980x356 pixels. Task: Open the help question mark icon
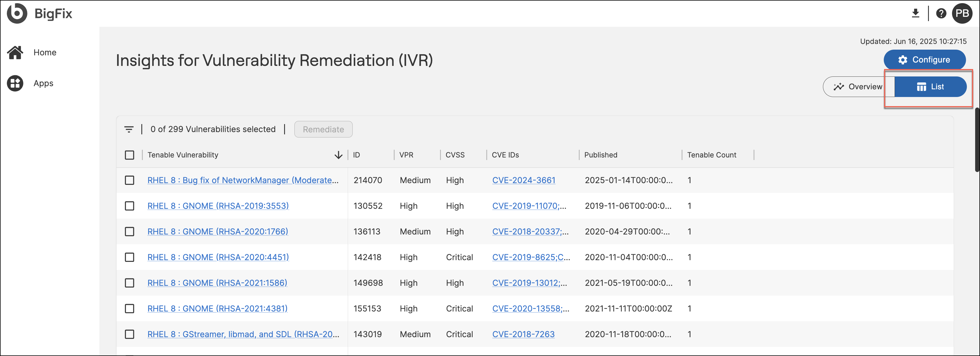941,13
